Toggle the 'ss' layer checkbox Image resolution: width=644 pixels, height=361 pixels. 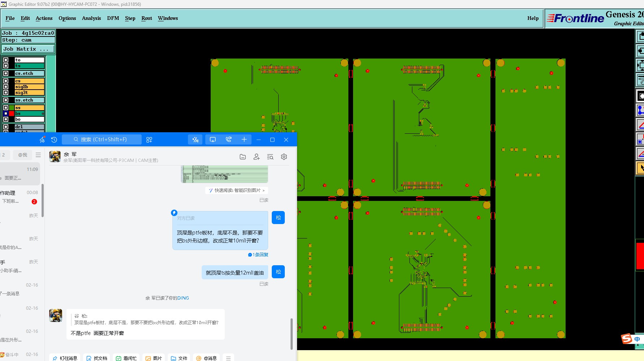pos(6,108)
